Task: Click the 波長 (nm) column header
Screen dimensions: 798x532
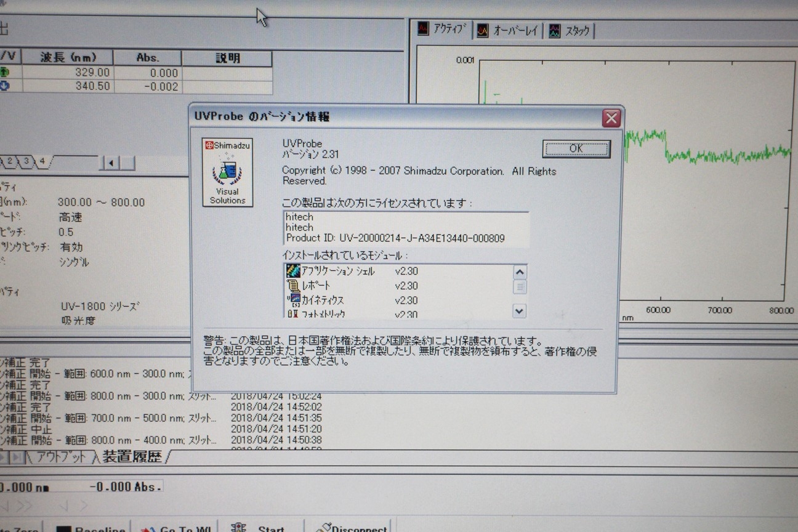Action: coord(68,57)
